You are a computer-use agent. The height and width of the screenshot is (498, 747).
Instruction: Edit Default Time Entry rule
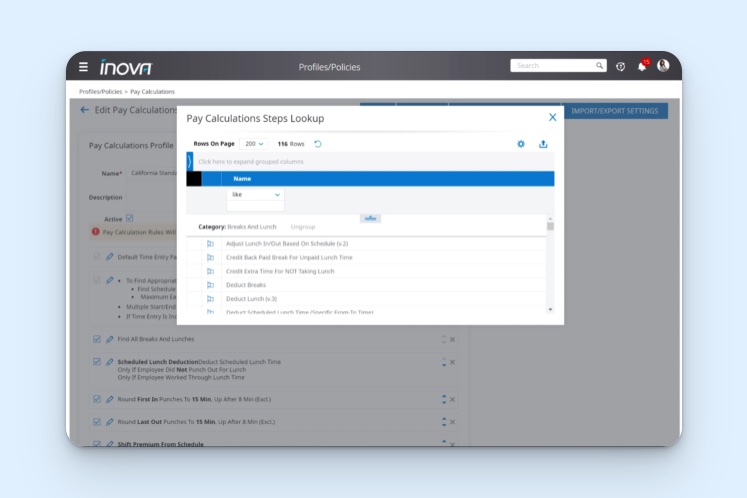pyautogui.click(x=110, y=257)
